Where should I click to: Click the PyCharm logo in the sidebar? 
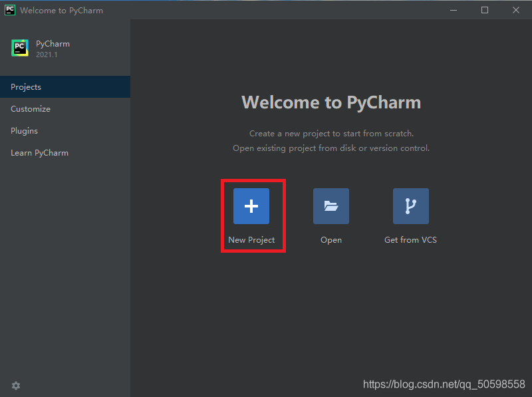pyautogui.click(x=20, y=48)
